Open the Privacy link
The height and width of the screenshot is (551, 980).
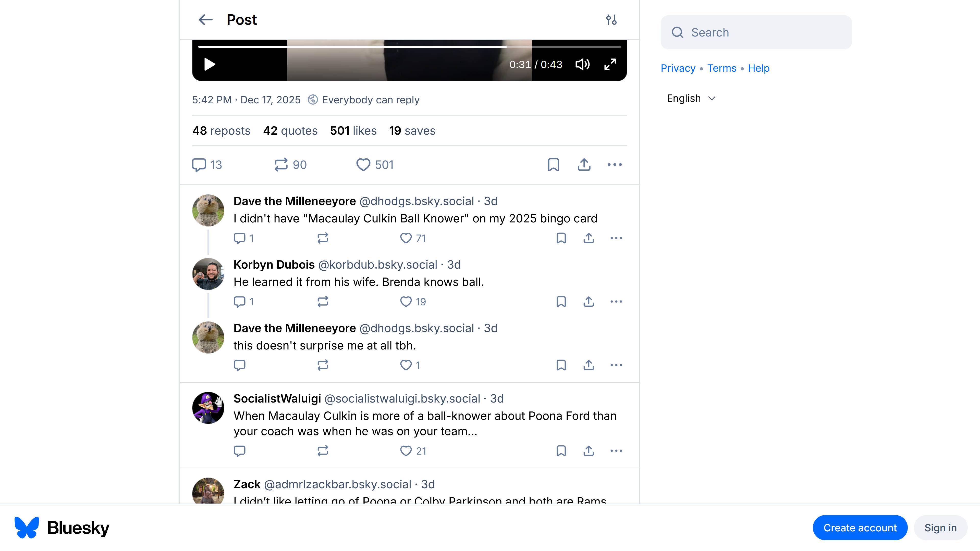(x=678, y=68)
